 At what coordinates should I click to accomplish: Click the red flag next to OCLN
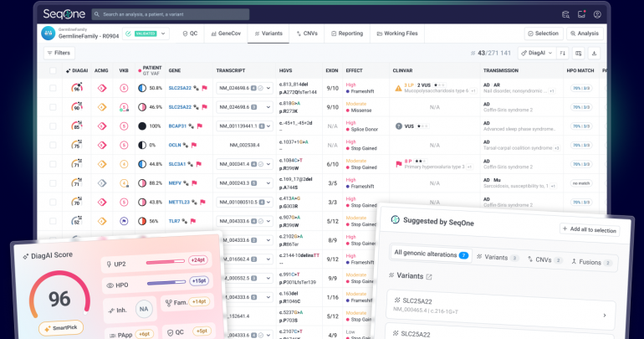(x=194, y=145)
